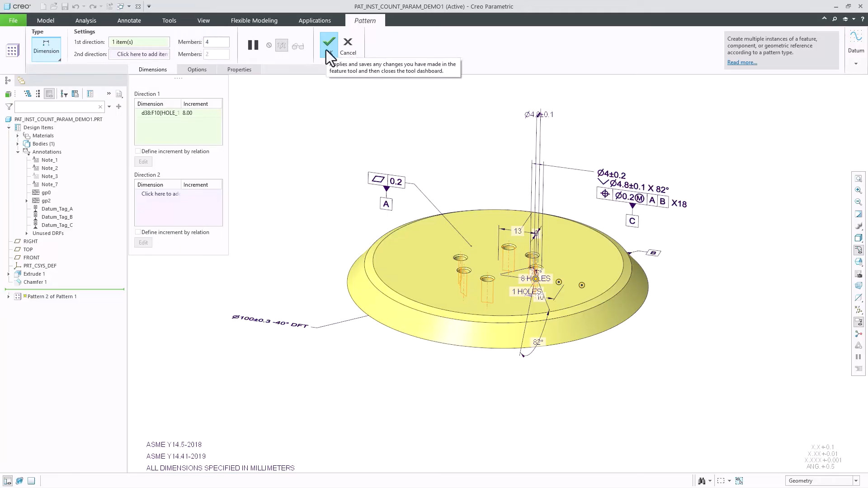Switch to the Model Tree panel icon

(8, 80)
